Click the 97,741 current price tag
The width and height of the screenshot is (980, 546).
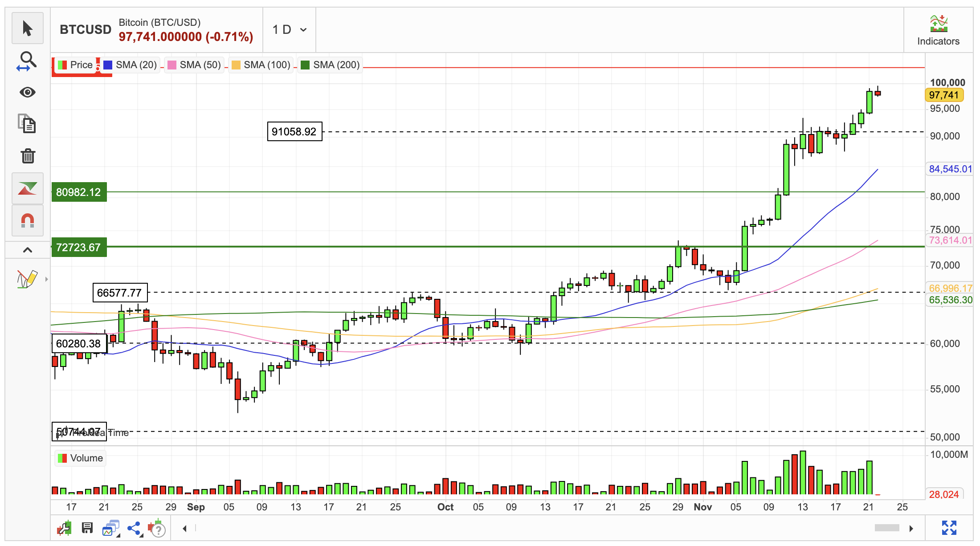tap(944, 95)
